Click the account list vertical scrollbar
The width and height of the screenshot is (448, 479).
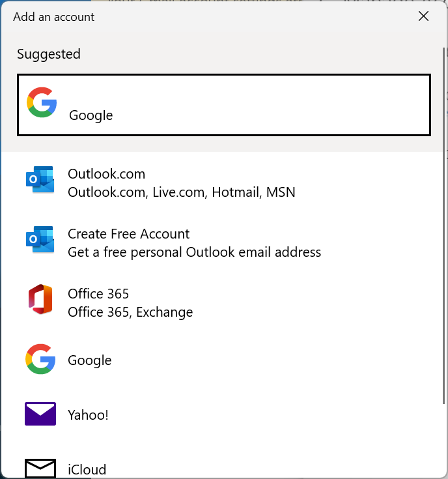(x=444, y=225)
